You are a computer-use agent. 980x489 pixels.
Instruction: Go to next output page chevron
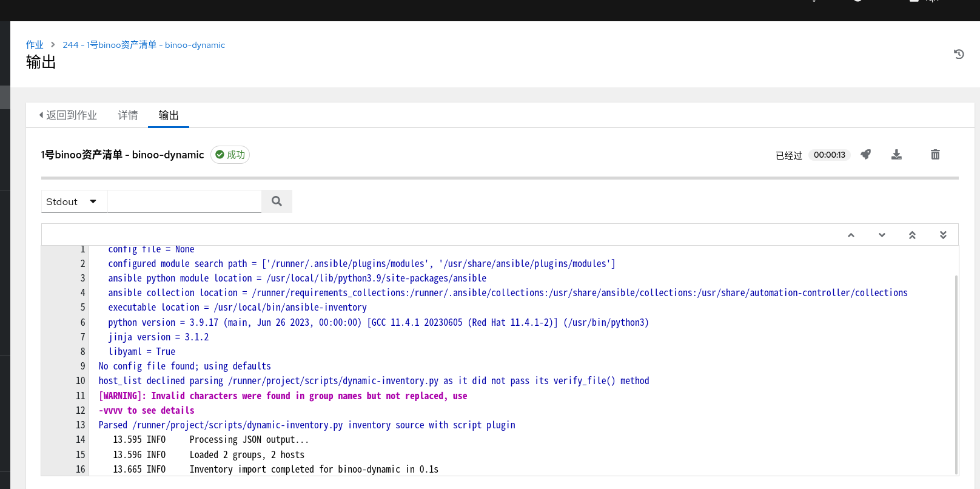tap(882, 235)
